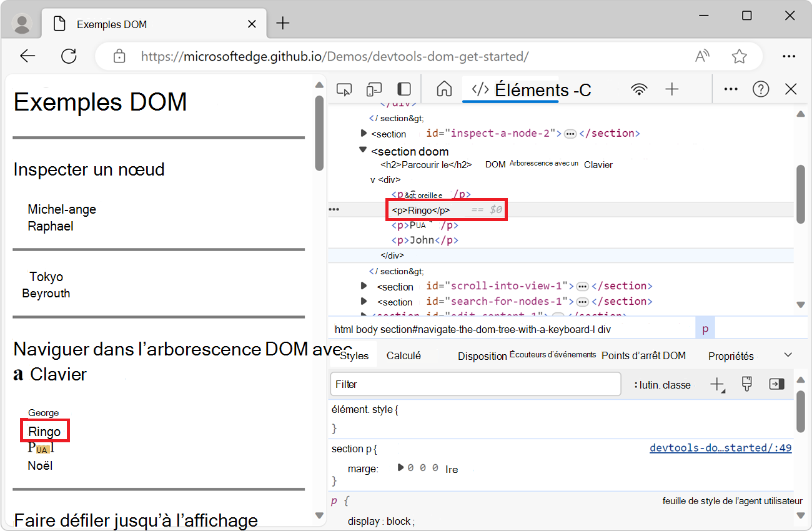The image size is (812, 531).
Task: Toggle the DevTools sidebar panel icon
Action: pos(405,89)
